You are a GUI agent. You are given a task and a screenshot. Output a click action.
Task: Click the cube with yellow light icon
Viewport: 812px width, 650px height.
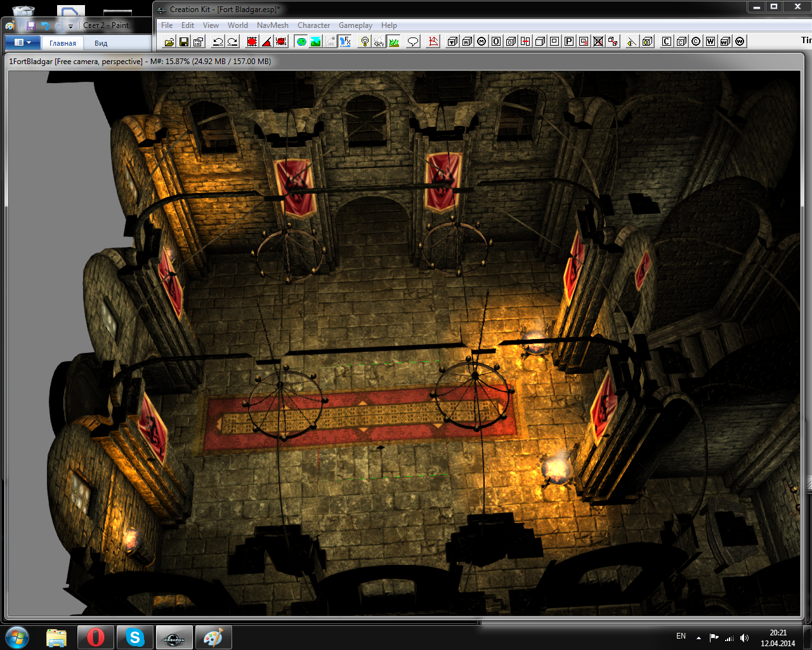click(647, 41)
